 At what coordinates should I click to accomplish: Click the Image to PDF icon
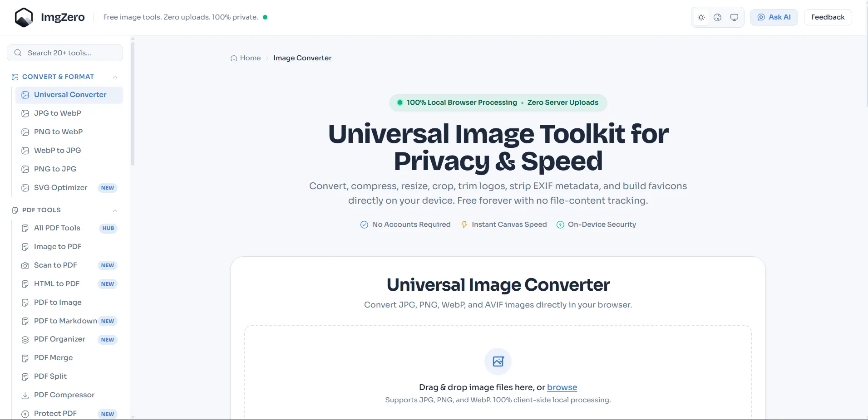(25, 247)
